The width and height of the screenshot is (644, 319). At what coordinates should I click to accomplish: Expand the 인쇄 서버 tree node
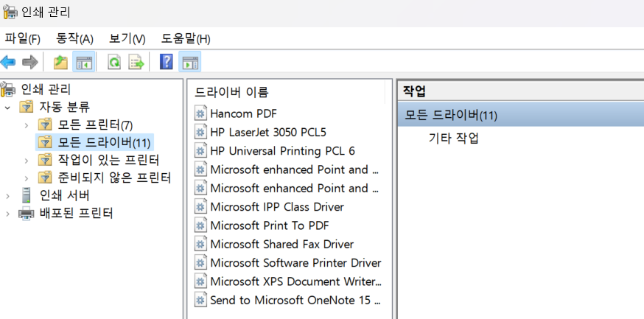(x=7, y=196)
